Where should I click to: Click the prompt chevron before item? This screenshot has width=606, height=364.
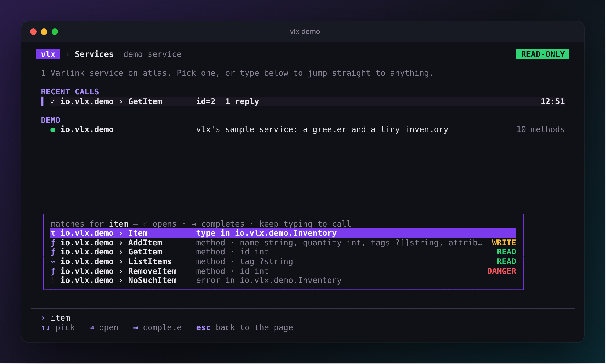(43, 318)
